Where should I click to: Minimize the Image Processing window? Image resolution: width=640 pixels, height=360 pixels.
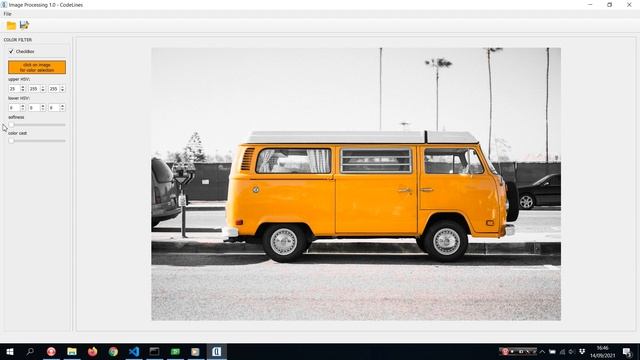point(590,4)
